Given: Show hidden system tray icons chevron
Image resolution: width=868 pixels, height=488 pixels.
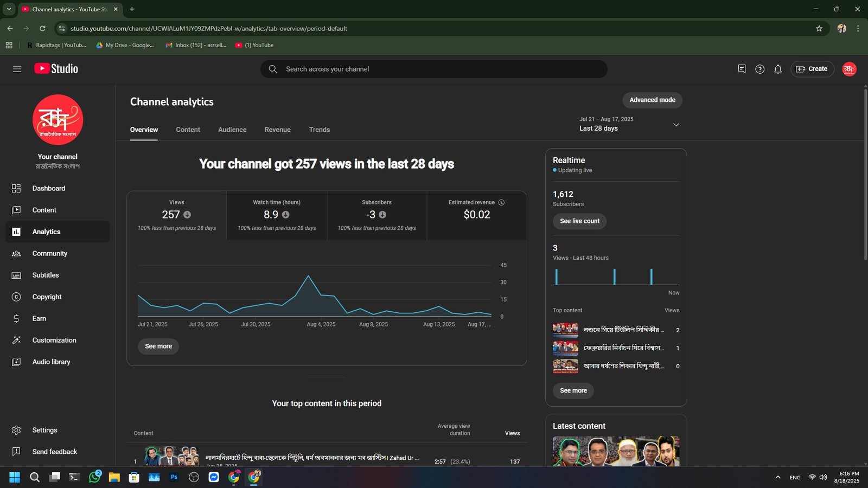Looking at the screenshot, I should [x=778, y=477].
